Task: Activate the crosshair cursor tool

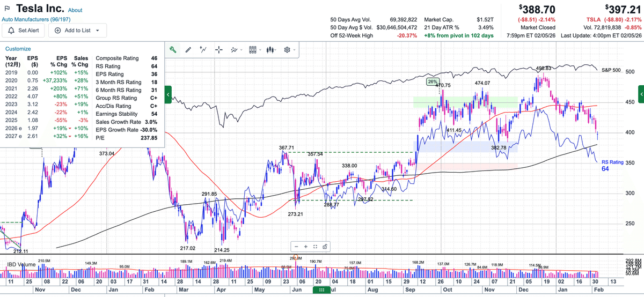Action: tap(218, 49)
